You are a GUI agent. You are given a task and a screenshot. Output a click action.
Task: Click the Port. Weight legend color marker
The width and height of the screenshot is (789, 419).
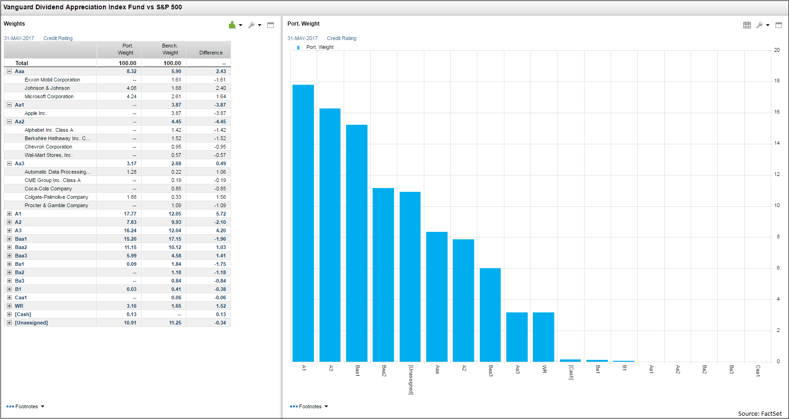(298, 47)
